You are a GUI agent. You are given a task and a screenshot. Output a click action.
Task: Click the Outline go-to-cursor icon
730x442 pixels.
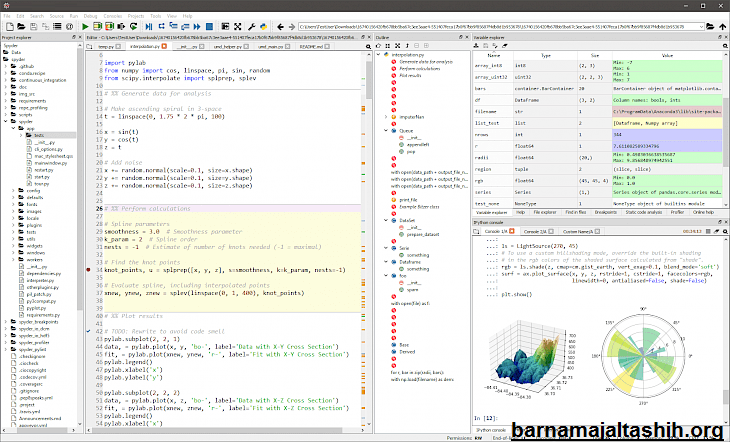click(378, 46)
